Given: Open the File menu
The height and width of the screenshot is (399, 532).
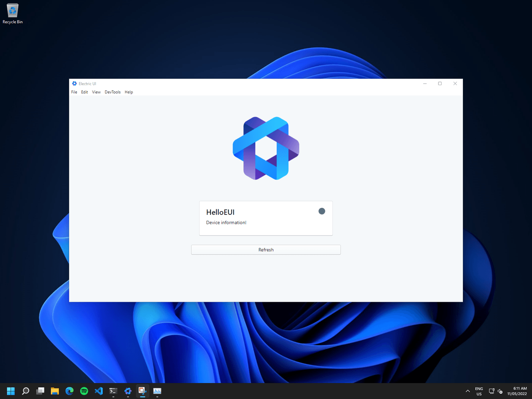Looking at the screenshot, I should tap(74, 92).
